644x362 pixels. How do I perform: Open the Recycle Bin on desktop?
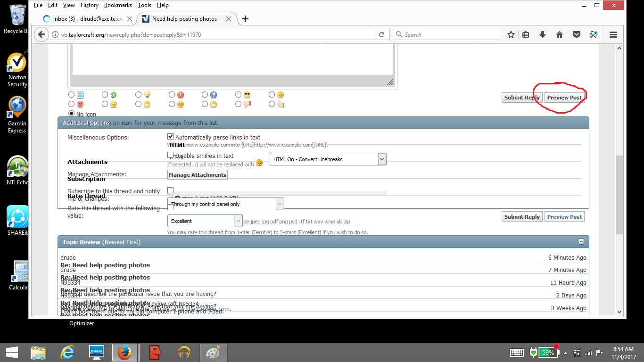[17, 20]
